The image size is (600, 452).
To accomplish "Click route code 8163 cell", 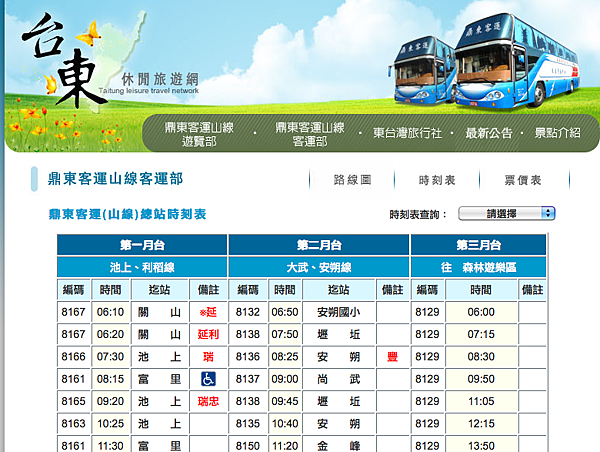I will click(73, 423).
